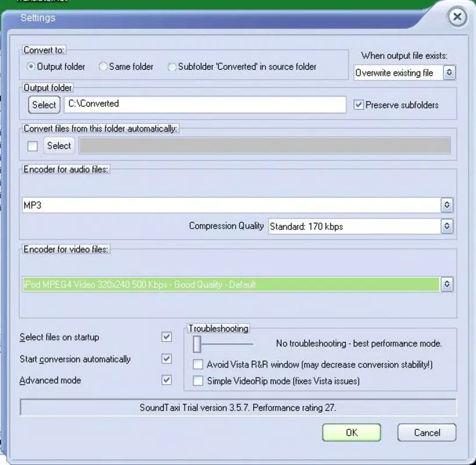This screenshot has width=476, height=465.
Task: Click Select button for automatic conversion folder
Action: [59, 146]
